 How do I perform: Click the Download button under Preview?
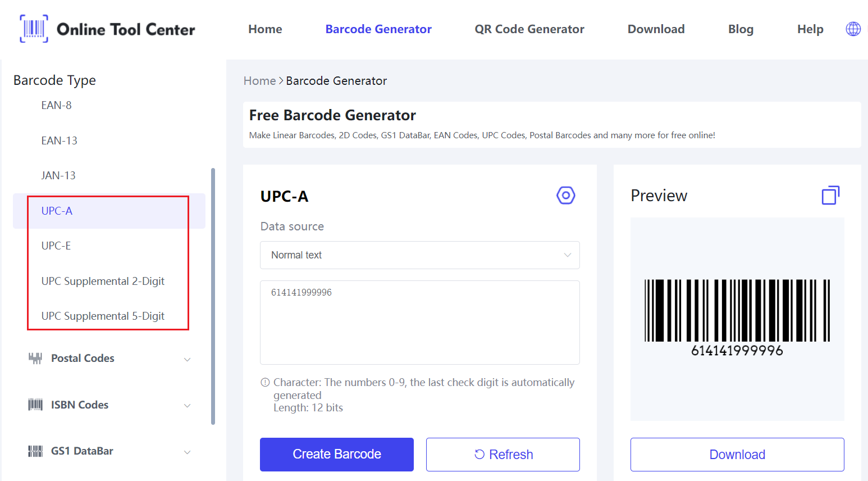737,454
